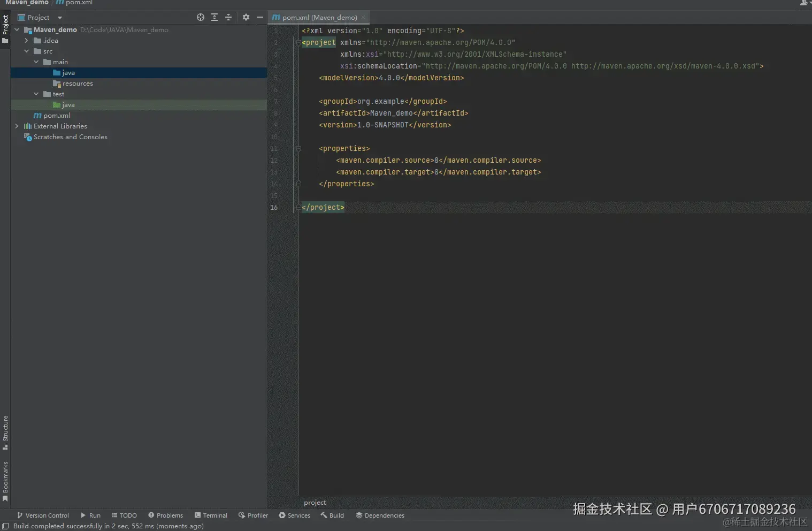Open the Project view dropdown
Image resolution: width=812 pixels, height=531 pixels.
(60, 18)
